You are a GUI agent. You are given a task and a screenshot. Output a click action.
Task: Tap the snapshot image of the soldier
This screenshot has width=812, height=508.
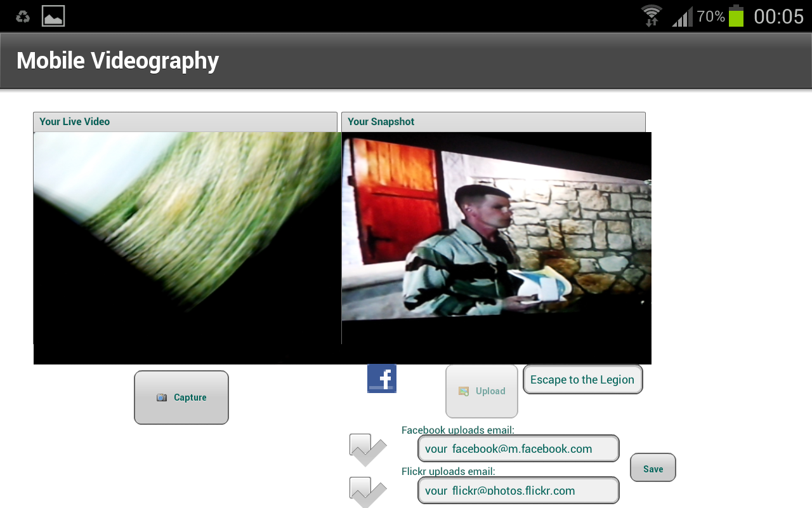[x=497, y=248]
